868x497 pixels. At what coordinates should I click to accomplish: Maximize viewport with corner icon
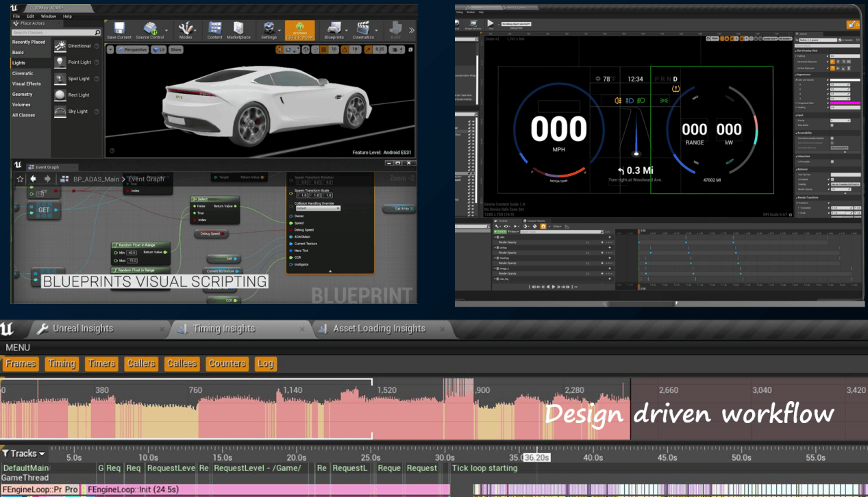(410, 49)
